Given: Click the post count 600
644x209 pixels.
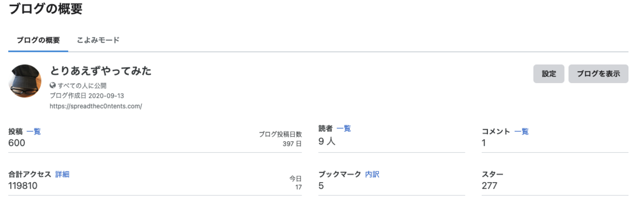Looking at the screenshot, I should [x=17, y=143].
